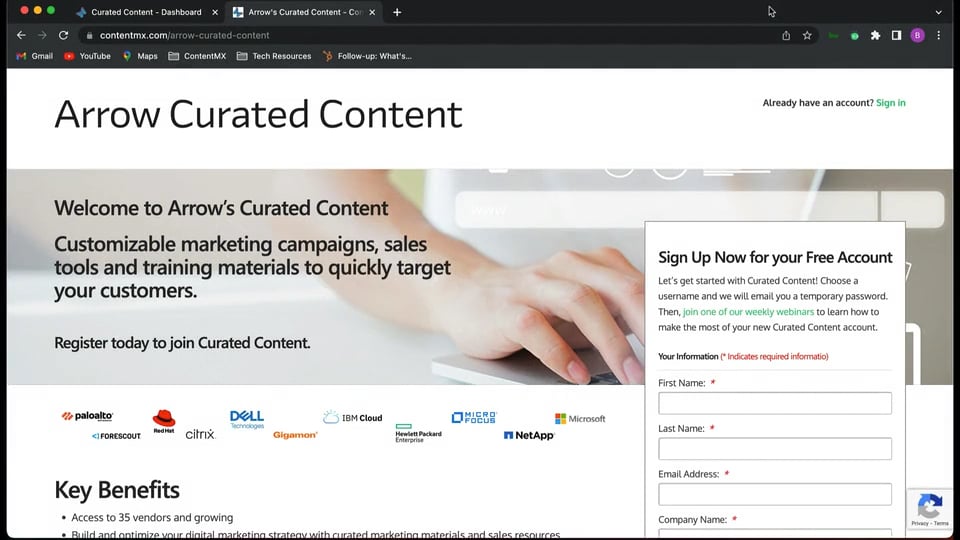The image size is (960, 540).
Task: Switch to the Curated Content - Dashboard tab
Action: click(146, 12)
